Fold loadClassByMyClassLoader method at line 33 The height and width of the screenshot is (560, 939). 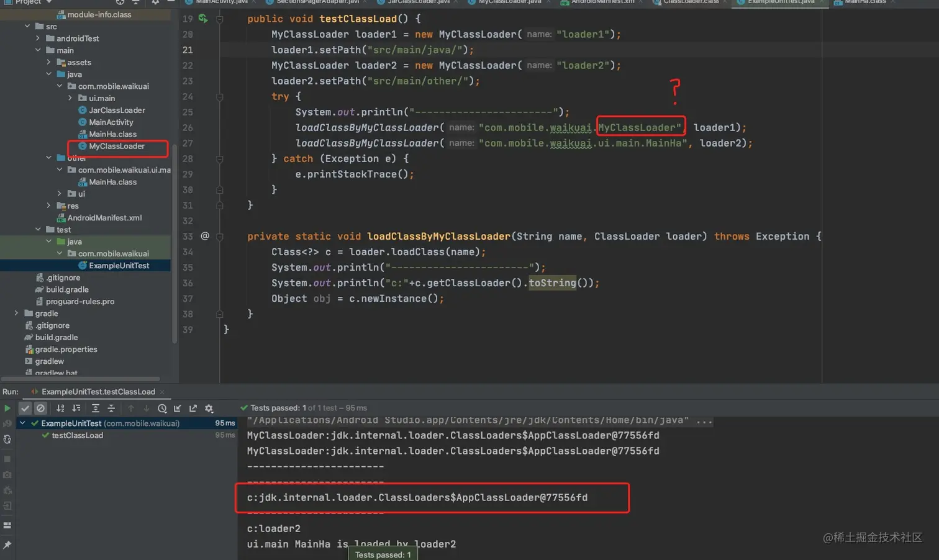[x=219, y=237]
